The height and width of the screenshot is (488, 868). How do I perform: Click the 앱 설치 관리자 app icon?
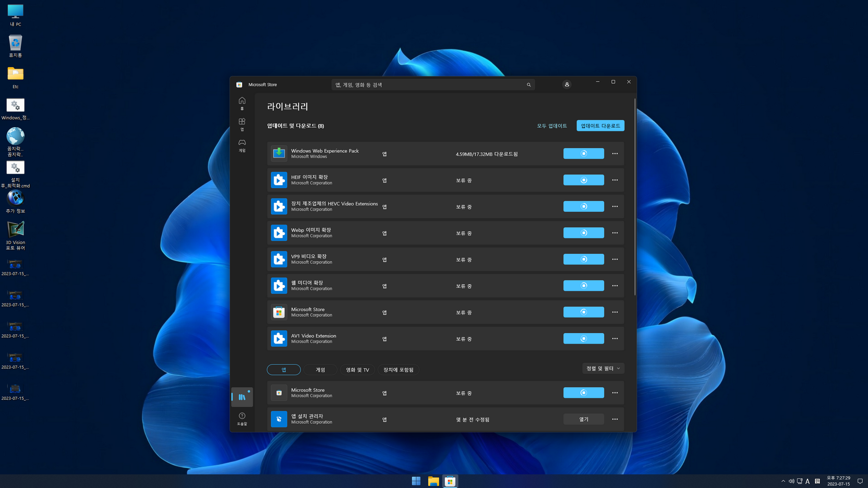(x=279, y=419)
